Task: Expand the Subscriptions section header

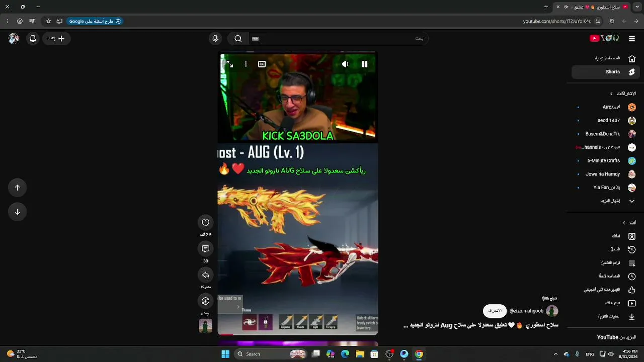Action: [623, 94]
